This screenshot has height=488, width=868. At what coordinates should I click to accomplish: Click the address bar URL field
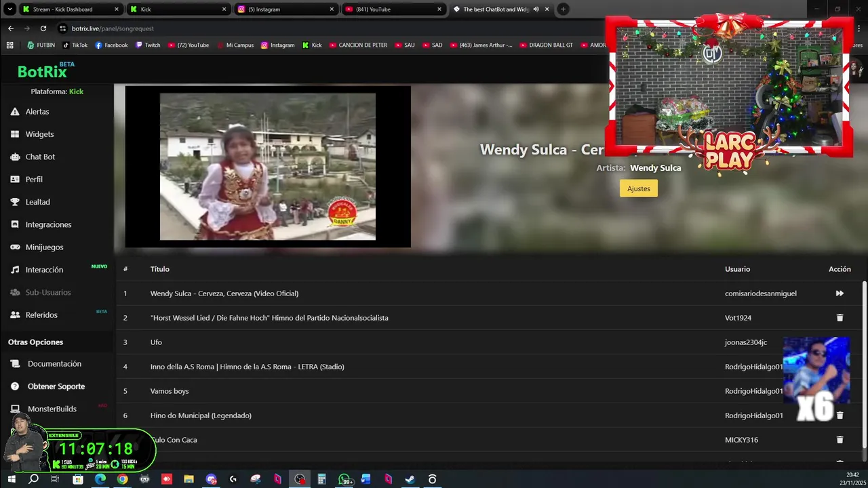[325, 28]
